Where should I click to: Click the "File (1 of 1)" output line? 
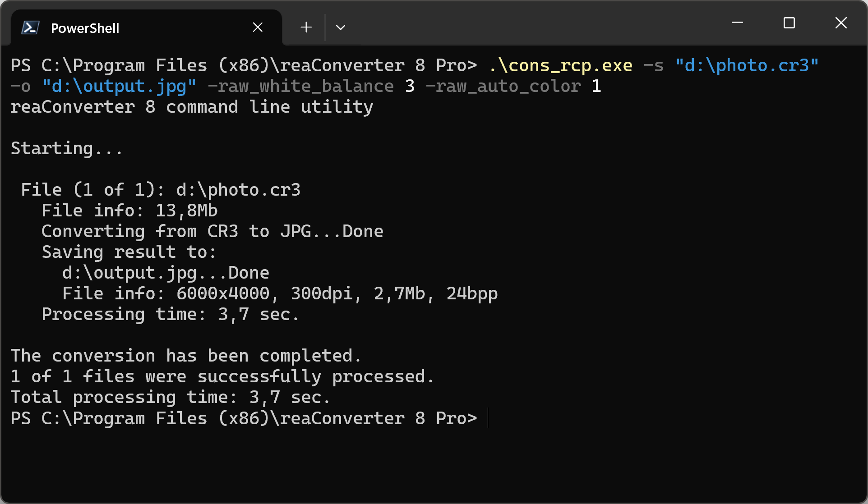[160, 190]
